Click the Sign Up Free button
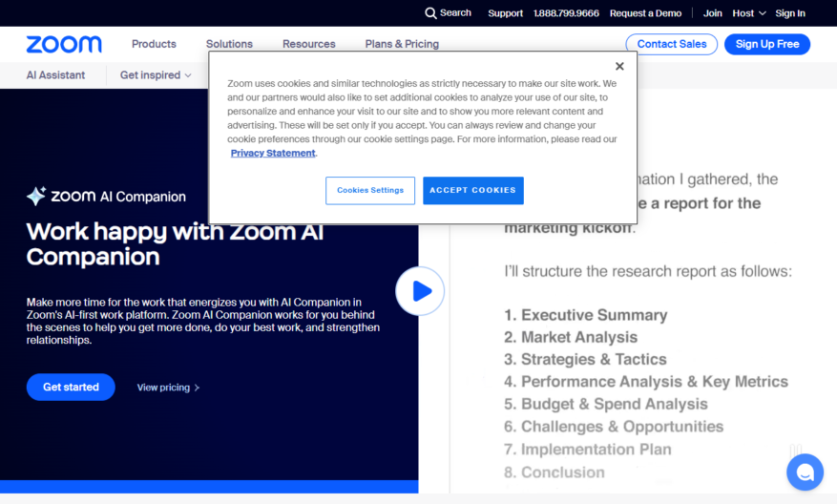 (767, 44)
